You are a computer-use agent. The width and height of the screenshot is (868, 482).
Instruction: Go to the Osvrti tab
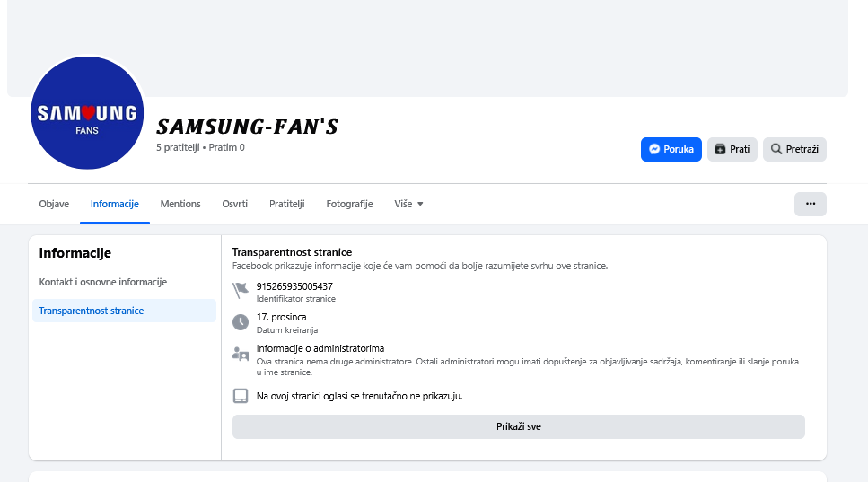click(x=235, y=204)
